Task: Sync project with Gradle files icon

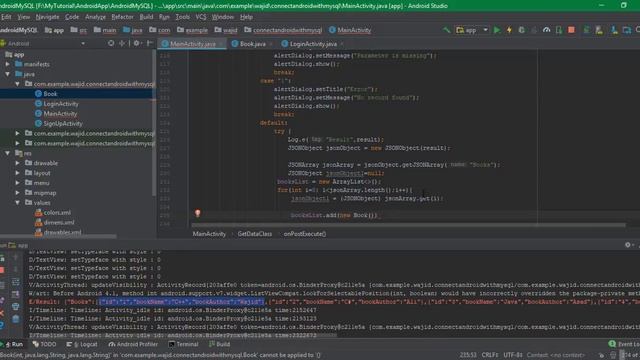Action: pyautogui.click(x=587, y=30)
